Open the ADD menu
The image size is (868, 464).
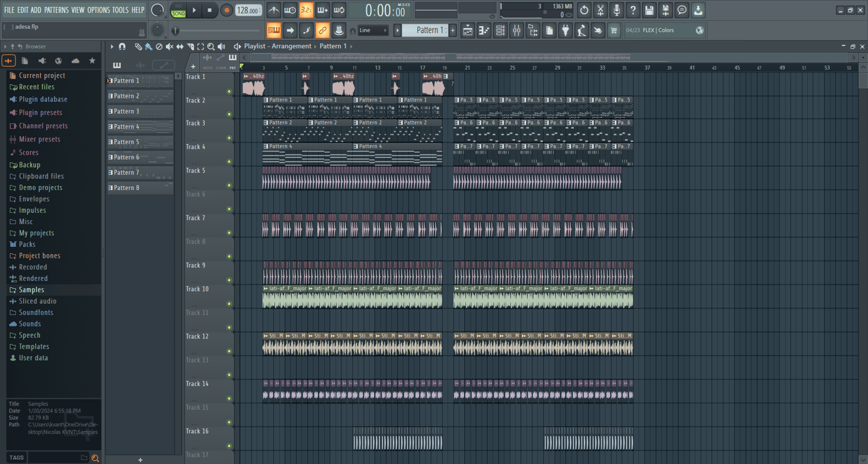click(36, 10)
